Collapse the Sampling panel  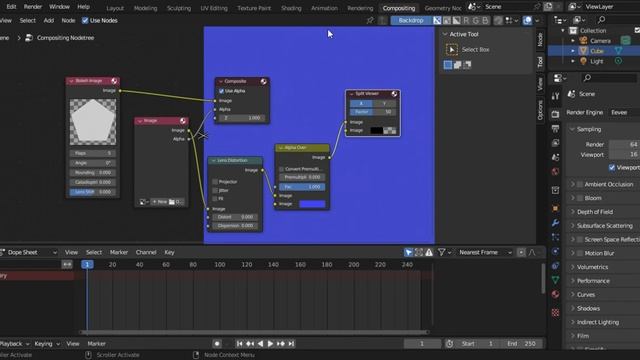572,129
